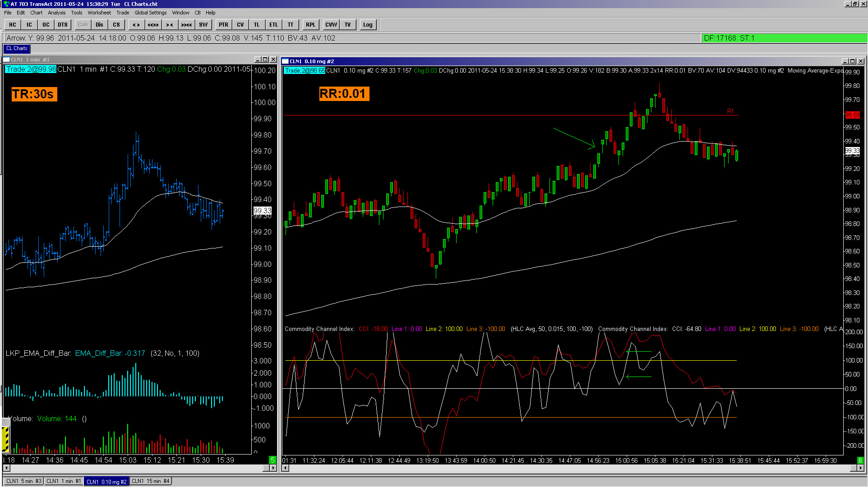Screen dimensions: 868x487
Task: Click the CVW toolbar button
Action: click(331, 25)
